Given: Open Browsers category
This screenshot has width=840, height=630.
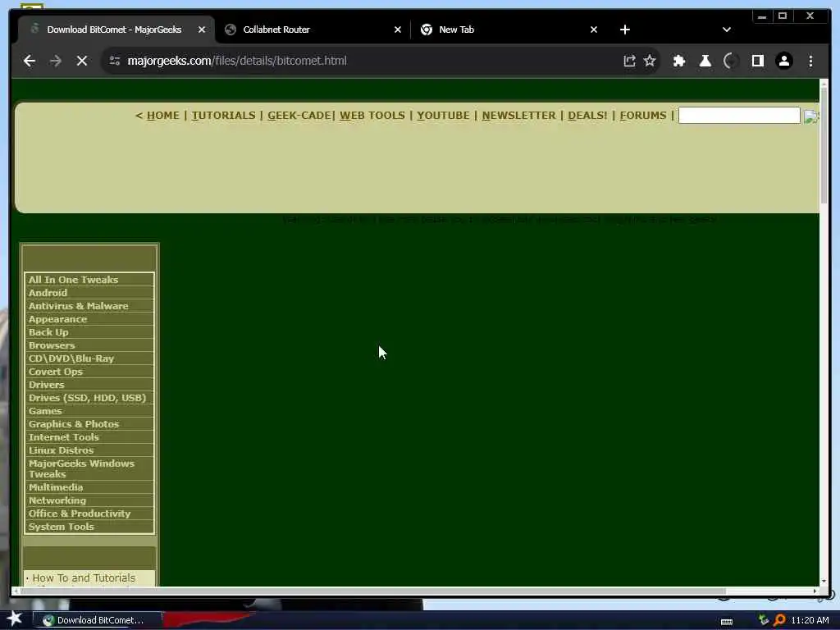Looking at the screenshot, I should point(52,345).
